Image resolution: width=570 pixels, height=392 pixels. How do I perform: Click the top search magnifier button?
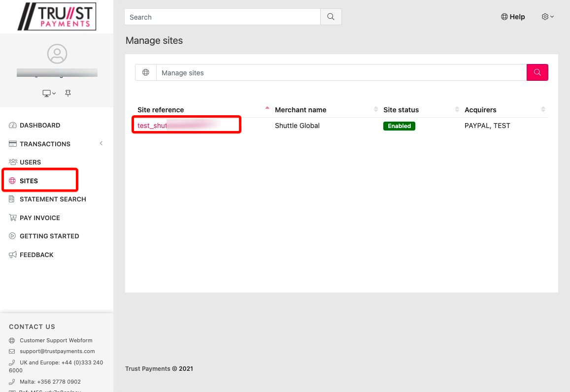331,17
